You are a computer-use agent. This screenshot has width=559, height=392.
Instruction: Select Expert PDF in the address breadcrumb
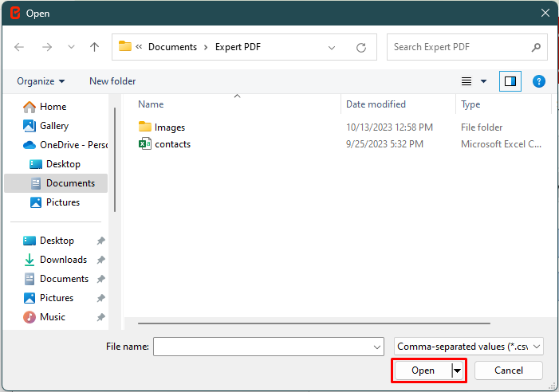click(x=238, y=47)
